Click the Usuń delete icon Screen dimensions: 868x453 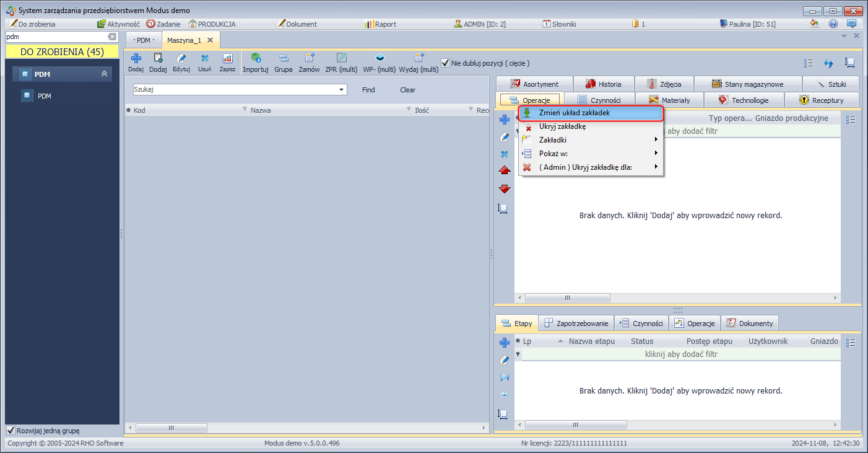pyautogui.click(x=204, y=59)
